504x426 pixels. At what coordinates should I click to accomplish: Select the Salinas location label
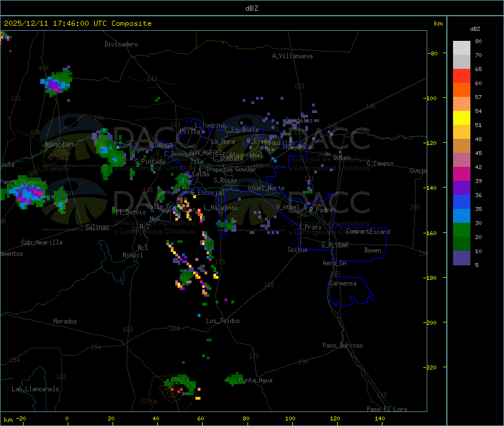(97, 227)
